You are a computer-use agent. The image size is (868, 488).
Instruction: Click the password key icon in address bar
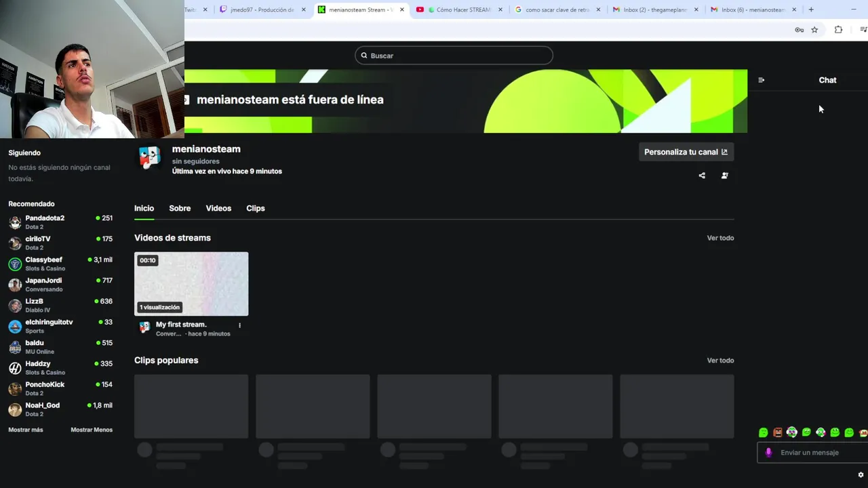click(x=800, y=30)
